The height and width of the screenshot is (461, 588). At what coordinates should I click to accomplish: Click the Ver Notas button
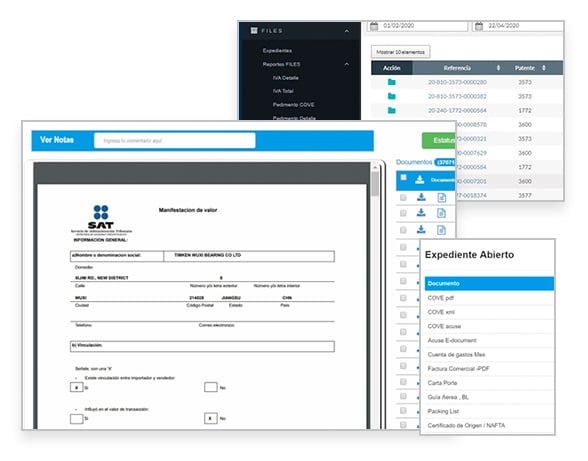(x=57, y=140)
